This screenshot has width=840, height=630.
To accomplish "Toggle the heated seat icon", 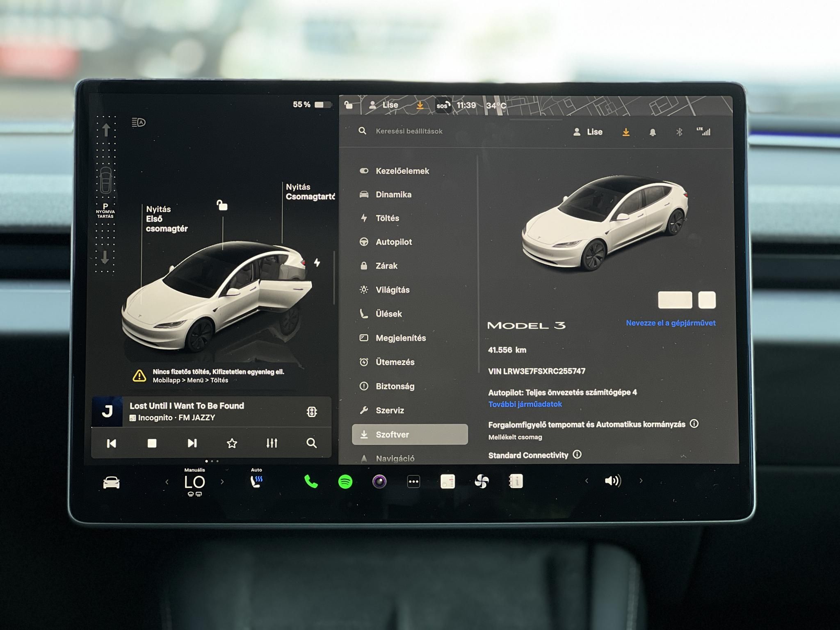I will tap(256, 482).
